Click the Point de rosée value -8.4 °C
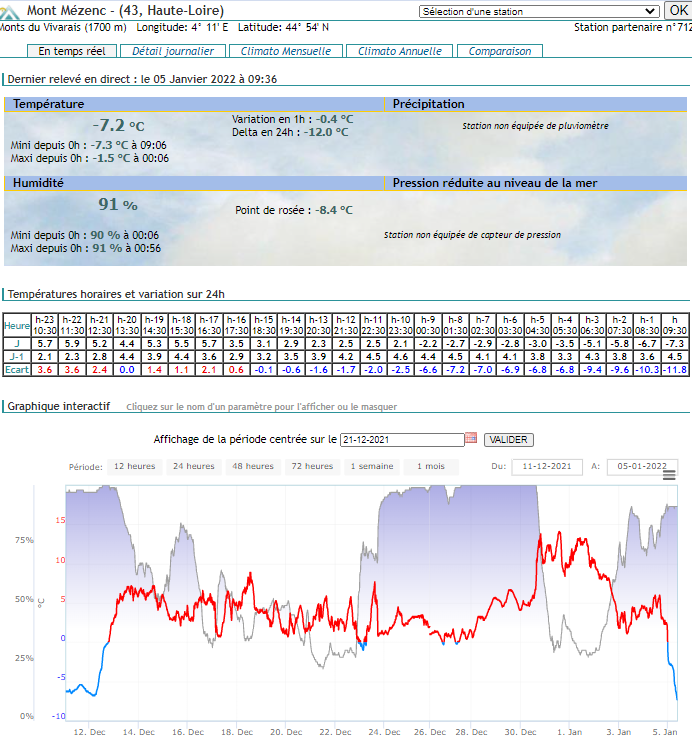 [x=334, y=210]
